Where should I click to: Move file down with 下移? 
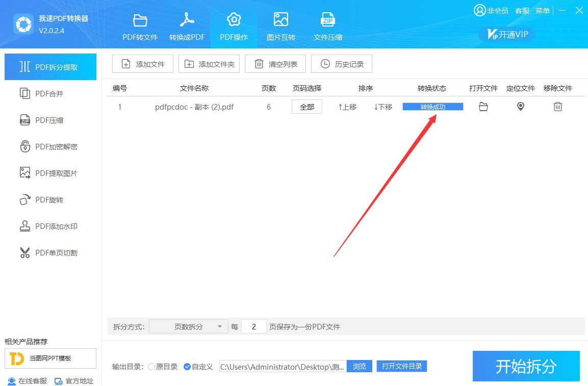click(383, 107)
